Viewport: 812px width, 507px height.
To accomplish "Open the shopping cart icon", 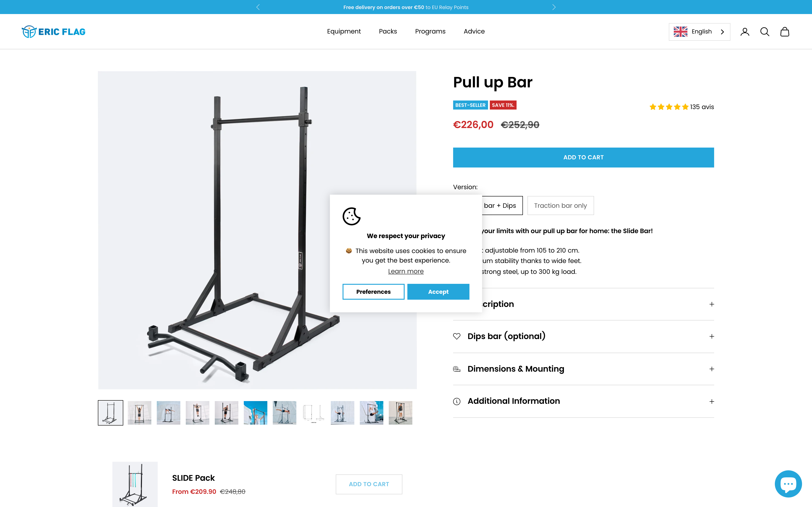I will pyautogui.click(x=785, y=31).
